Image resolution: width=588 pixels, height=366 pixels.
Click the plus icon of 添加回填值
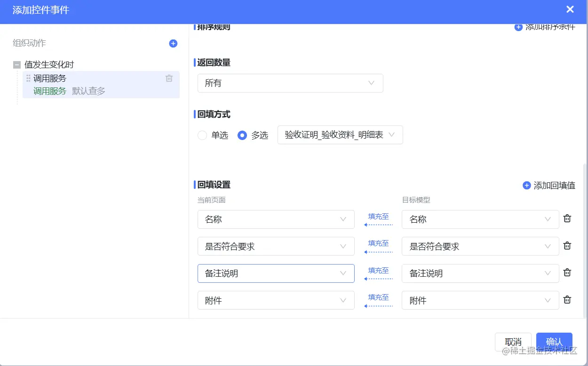pos(527,185)
